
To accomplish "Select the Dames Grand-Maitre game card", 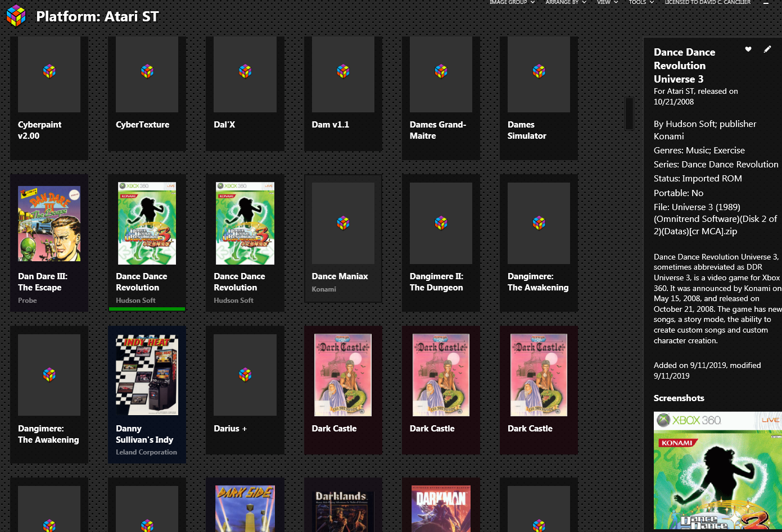I will point(441,98).
